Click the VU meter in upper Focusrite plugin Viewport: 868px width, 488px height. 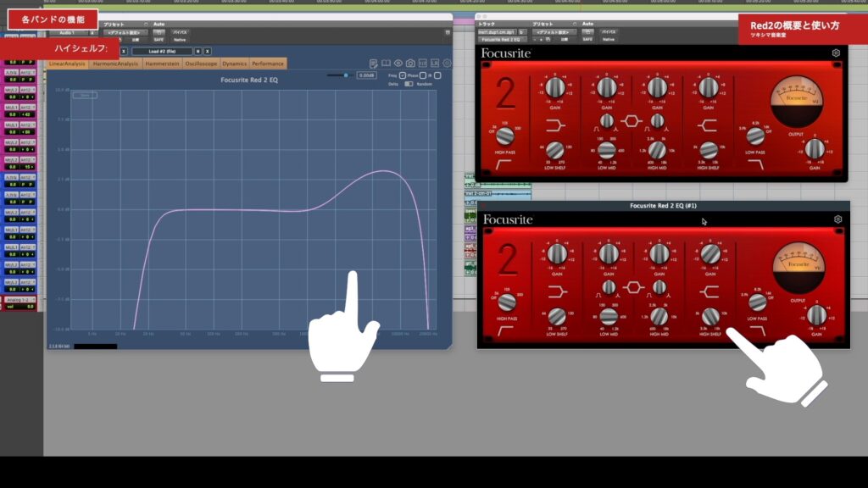pos(797,102)
